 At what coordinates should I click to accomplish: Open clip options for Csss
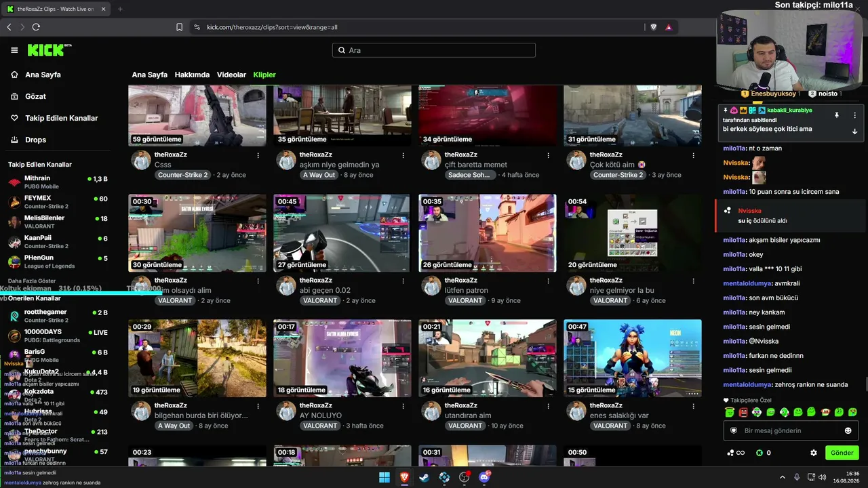point(258,155)
